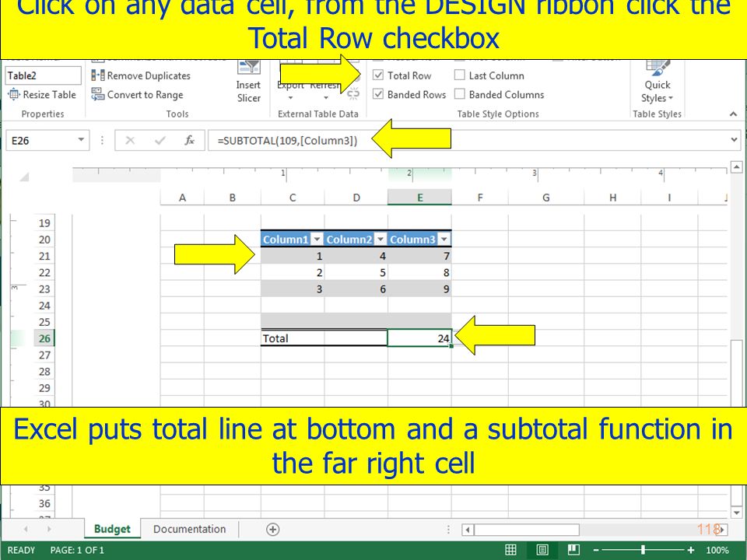The image size is (747, 560).
Task: Select row header 26
Action: [x=44, y=338]
